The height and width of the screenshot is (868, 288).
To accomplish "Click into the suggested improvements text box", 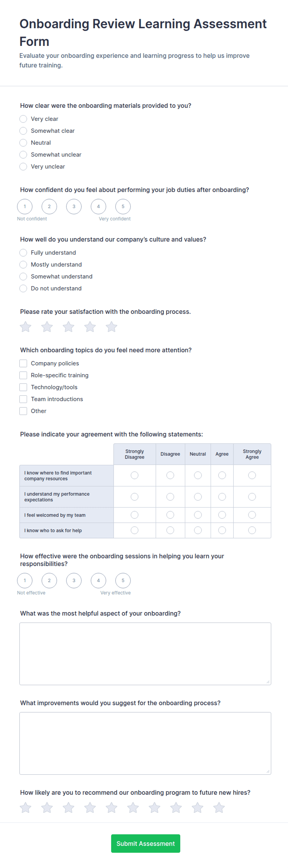I will click(145, 743).
